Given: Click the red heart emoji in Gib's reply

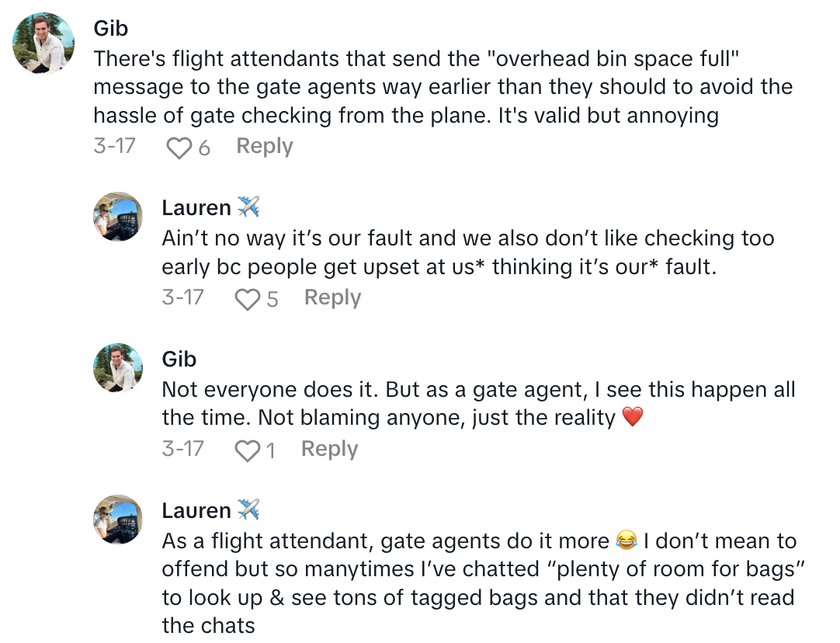Looking at the screenshot, I should [x=633, y=418].
